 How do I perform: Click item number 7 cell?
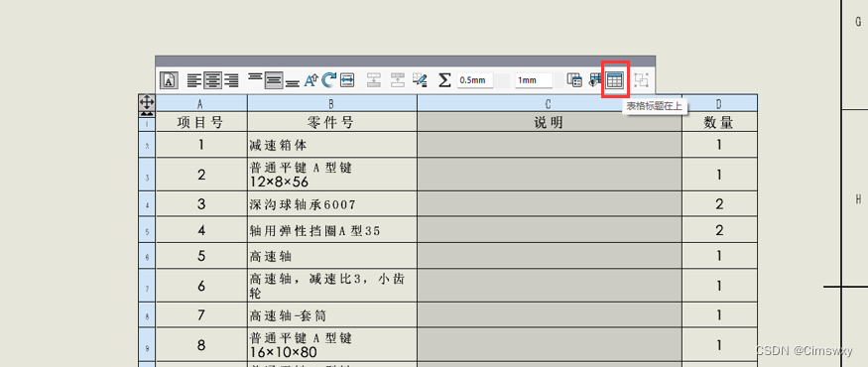coord(201,315)
